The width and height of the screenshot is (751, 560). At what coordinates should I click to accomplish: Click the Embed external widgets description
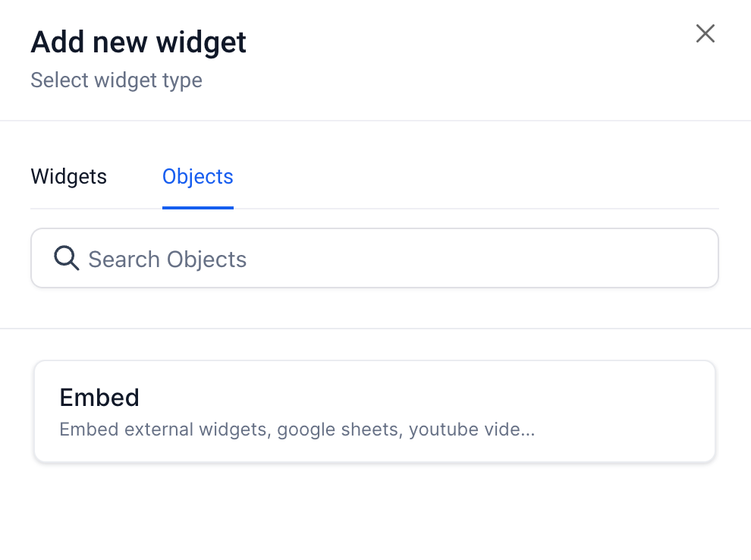[x=297, y=430]
